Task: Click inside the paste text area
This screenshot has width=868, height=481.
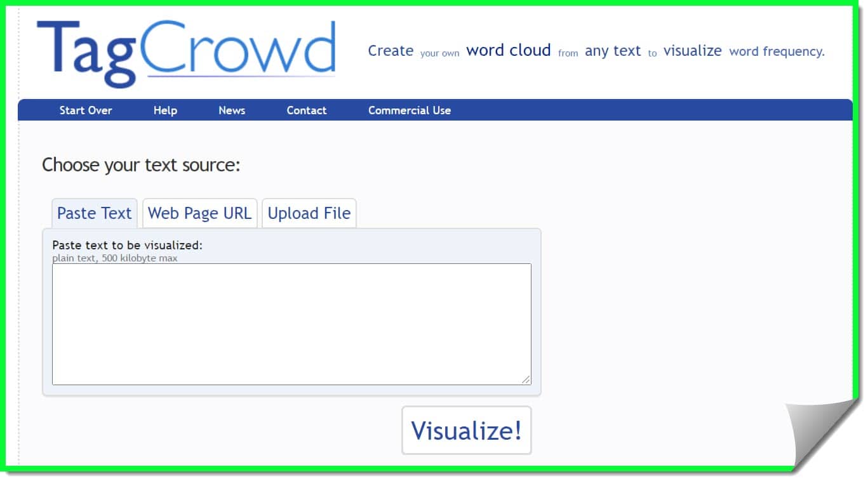Action: [291, 324]
